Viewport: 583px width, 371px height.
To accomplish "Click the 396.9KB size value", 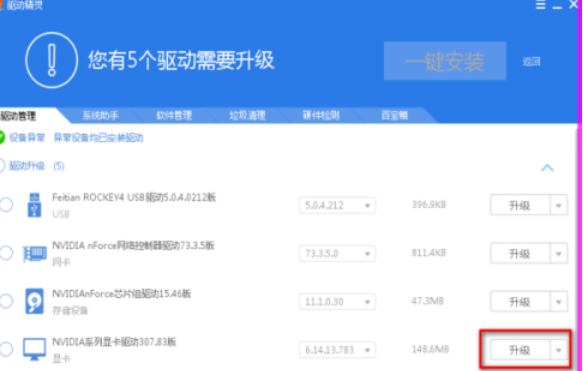I will click(429, 204).
